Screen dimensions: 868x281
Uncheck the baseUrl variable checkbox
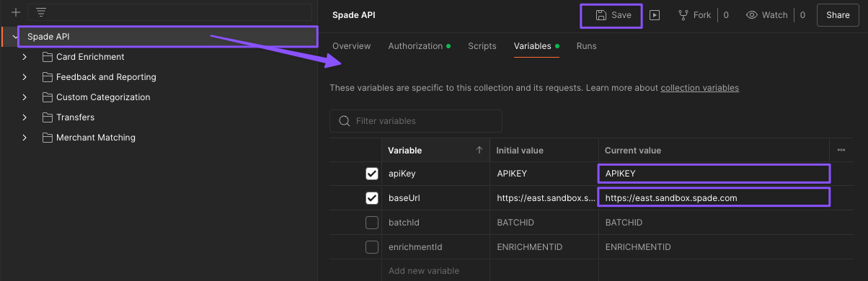(x=372, y=198)
